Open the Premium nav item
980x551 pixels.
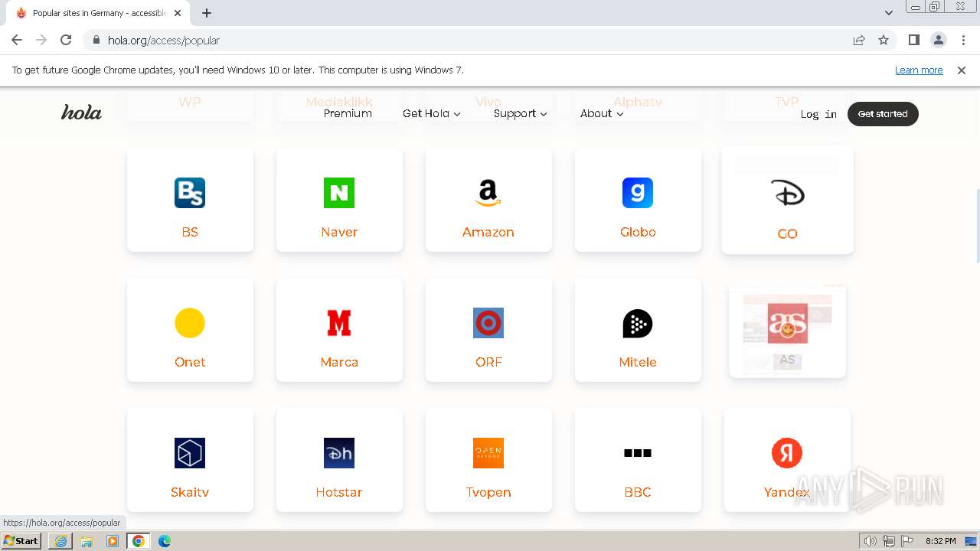[348, 113]
